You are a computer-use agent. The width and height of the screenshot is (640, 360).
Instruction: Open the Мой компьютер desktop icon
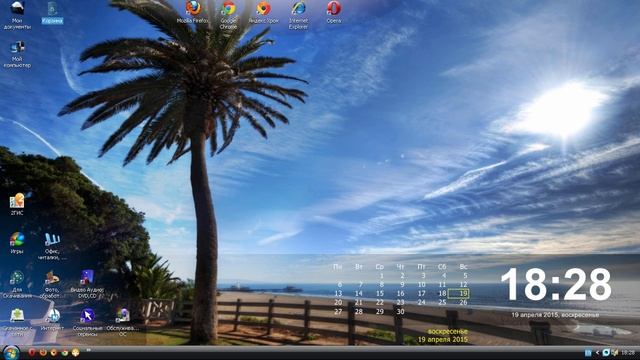[x=17, y=54]
